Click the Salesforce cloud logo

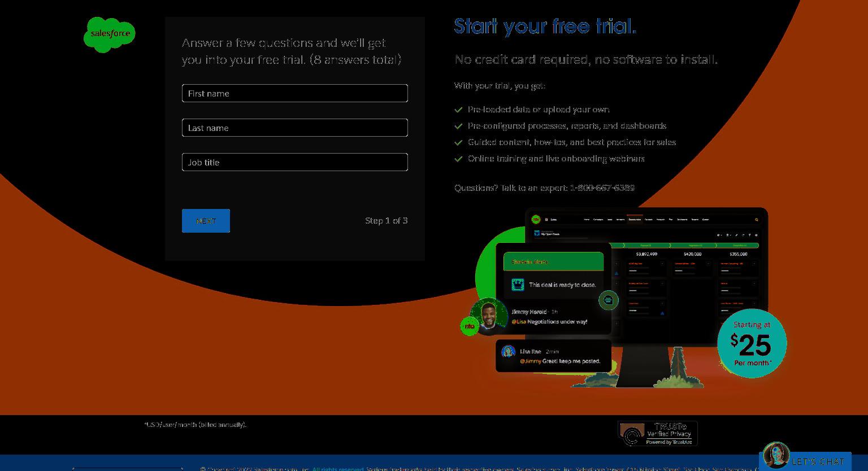click(110, 34)
